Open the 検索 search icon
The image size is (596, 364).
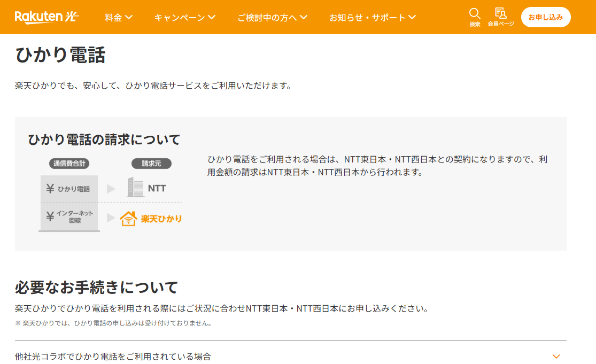click(475, 18)
